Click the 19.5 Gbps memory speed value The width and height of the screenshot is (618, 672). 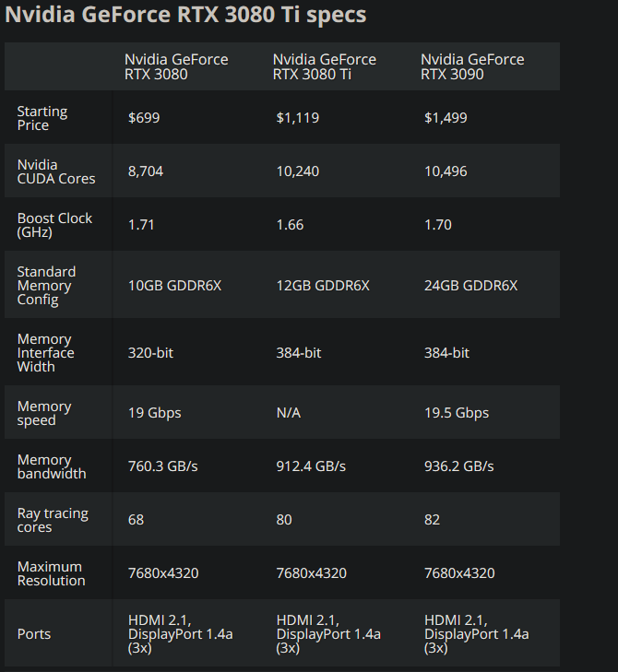click(x=457, y=413)
